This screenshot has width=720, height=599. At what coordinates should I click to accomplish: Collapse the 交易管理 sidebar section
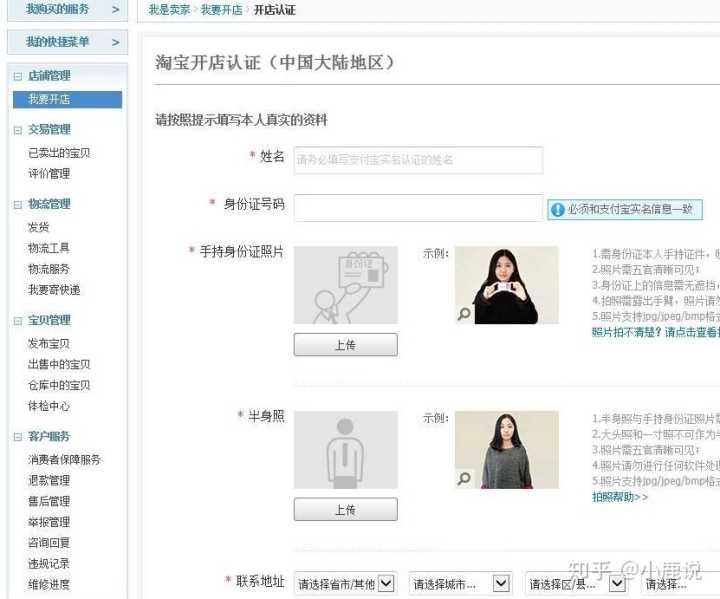17,130
